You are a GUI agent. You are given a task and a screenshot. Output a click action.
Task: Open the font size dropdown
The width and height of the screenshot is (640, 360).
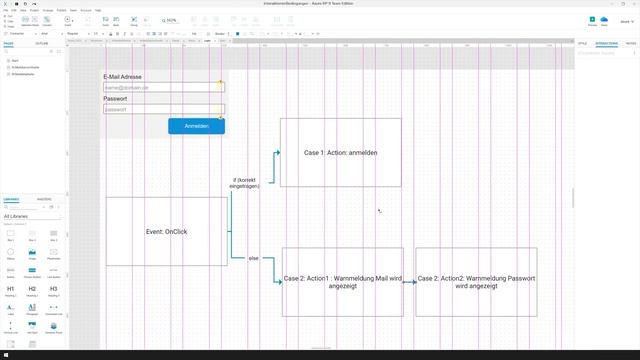click(x=98, y=34)
